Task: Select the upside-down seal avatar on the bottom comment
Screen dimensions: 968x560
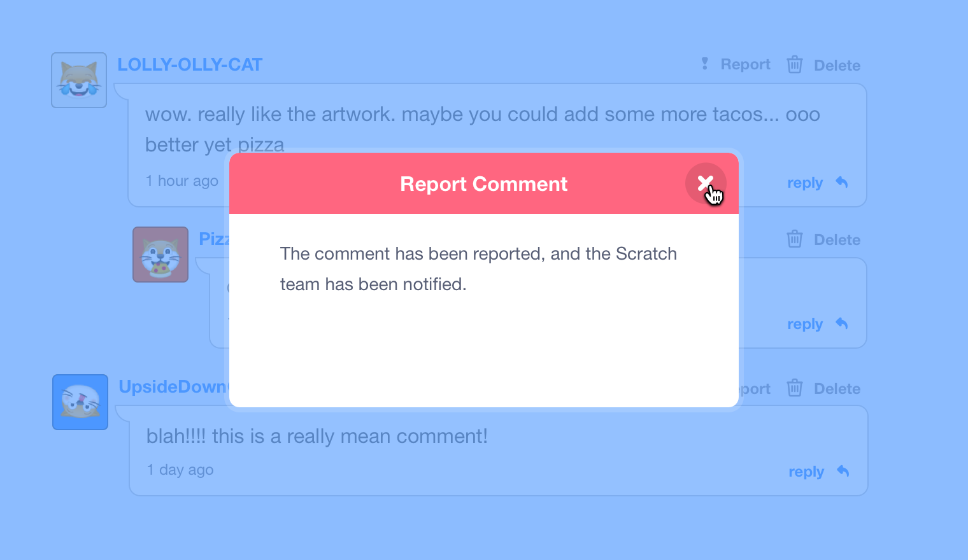Action: [80, 402]
